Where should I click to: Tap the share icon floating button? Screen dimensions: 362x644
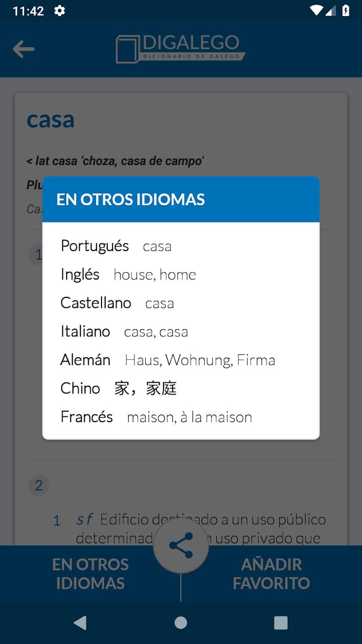point(181,545)
